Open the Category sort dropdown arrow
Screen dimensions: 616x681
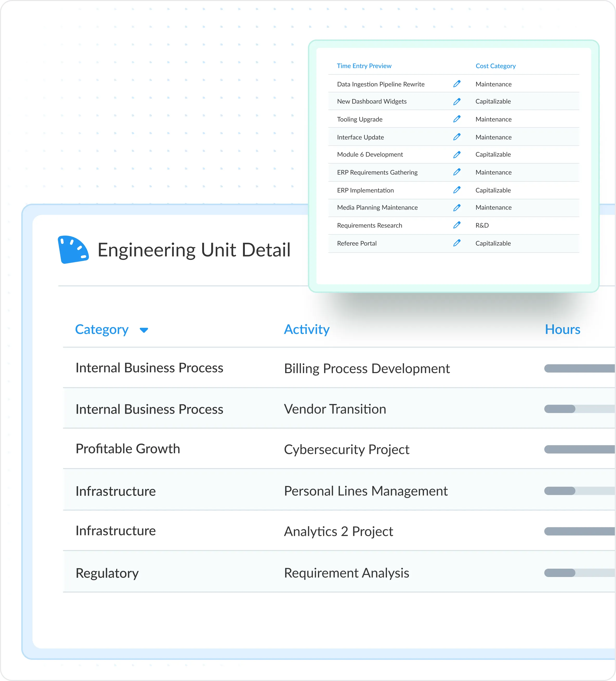coord(144,330)
